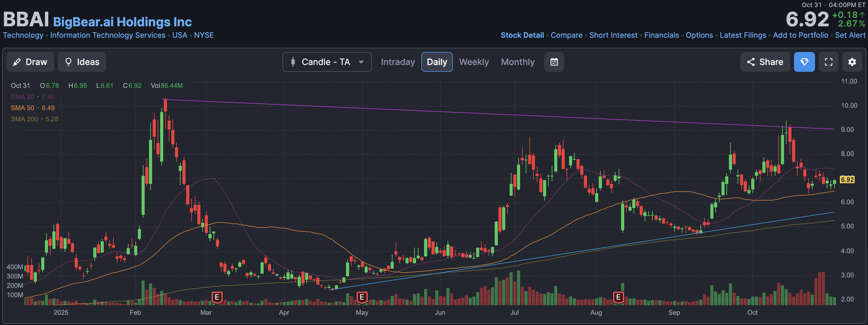The width and height of the screenshot is (868, 325).
Task: Click the pencil icon in Draw button
Action: 17,62
